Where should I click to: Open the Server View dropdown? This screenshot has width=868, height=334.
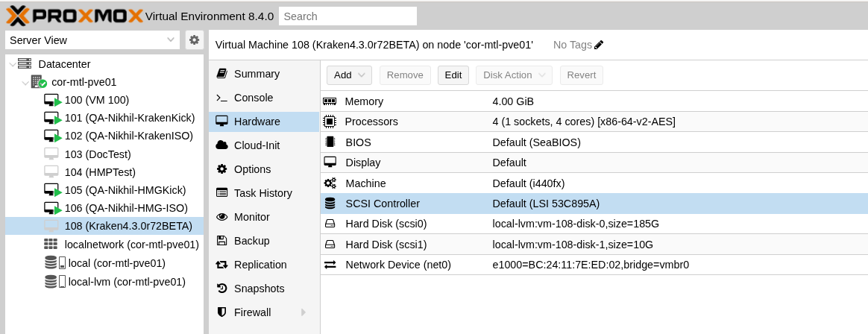pos(92,40)
